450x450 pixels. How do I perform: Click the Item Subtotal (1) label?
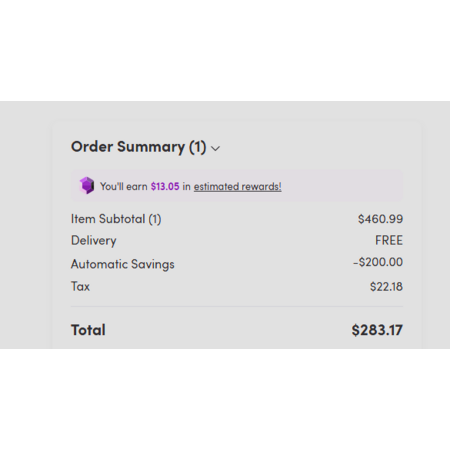[116, 219]
